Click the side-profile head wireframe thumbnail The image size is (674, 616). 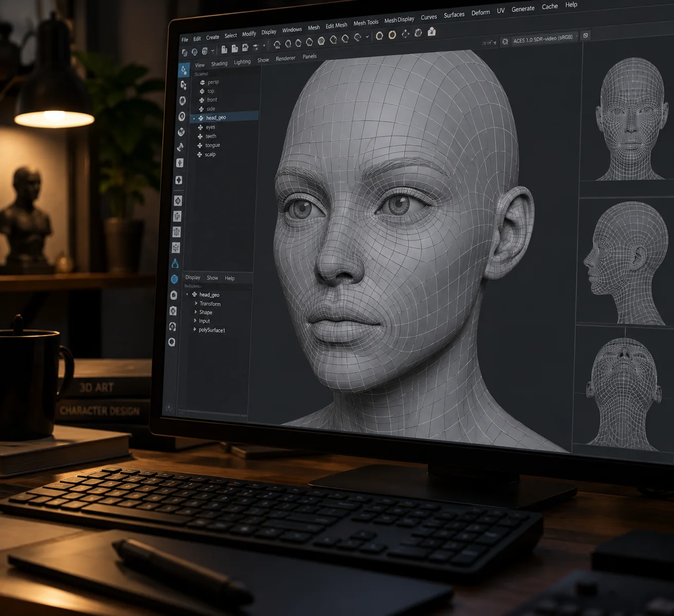(x=626, y=263)
